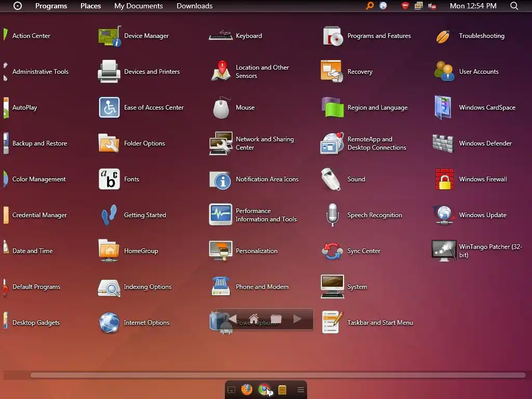Open Default Programs label
Viewport: 532px width, 399px height.
coord(36,287)
